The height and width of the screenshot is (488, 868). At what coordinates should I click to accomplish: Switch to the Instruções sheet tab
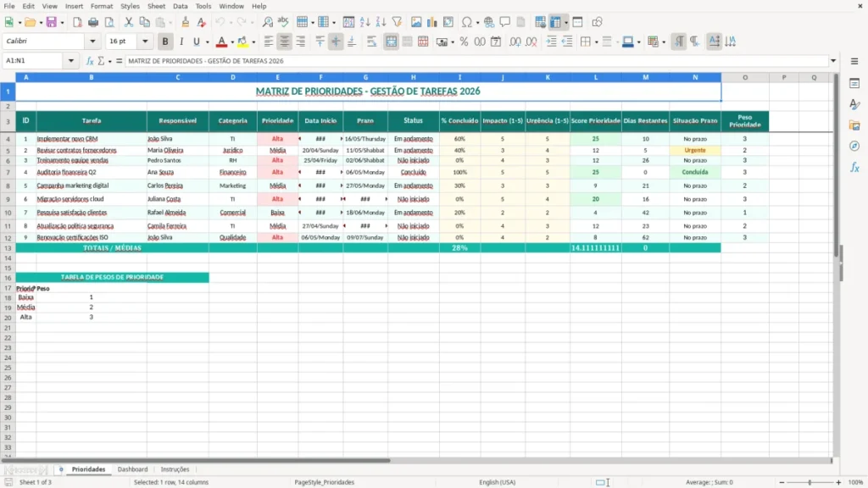(175, 469)
